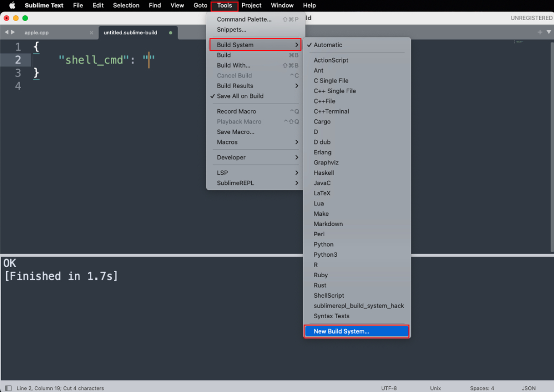Go to next tab with right arrow
The image size is (554, 392).
13,32
